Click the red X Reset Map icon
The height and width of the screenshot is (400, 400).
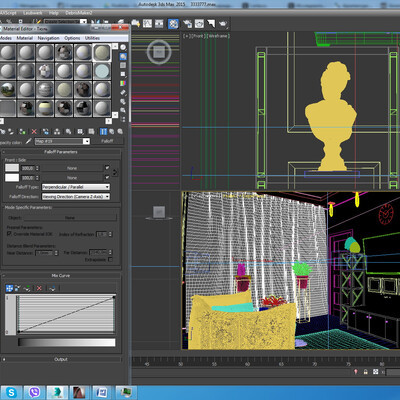[x=34, y=132]
